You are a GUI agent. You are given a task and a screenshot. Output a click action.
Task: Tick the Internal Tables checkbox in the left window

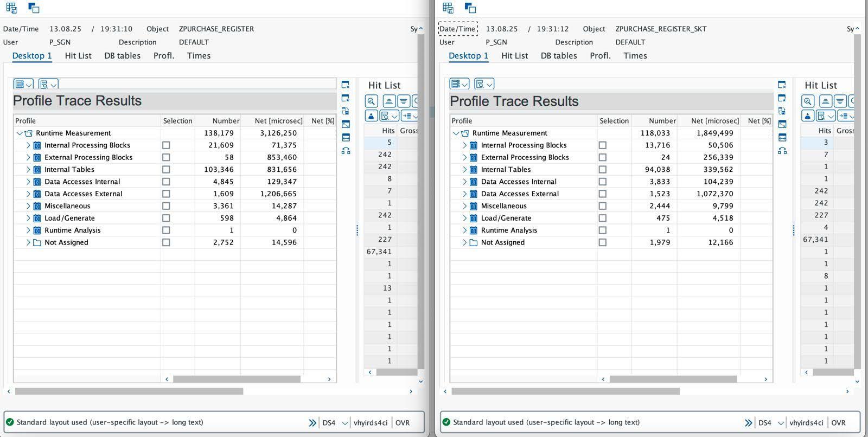[x=166, y=170]
